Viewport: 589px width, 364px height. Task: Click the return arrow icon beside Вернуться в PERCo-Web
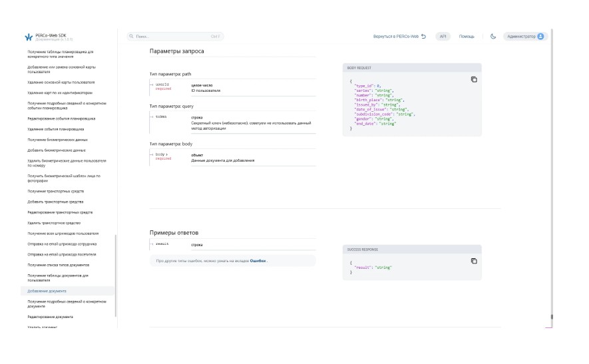pyautogui.click(x=424, y=37)
